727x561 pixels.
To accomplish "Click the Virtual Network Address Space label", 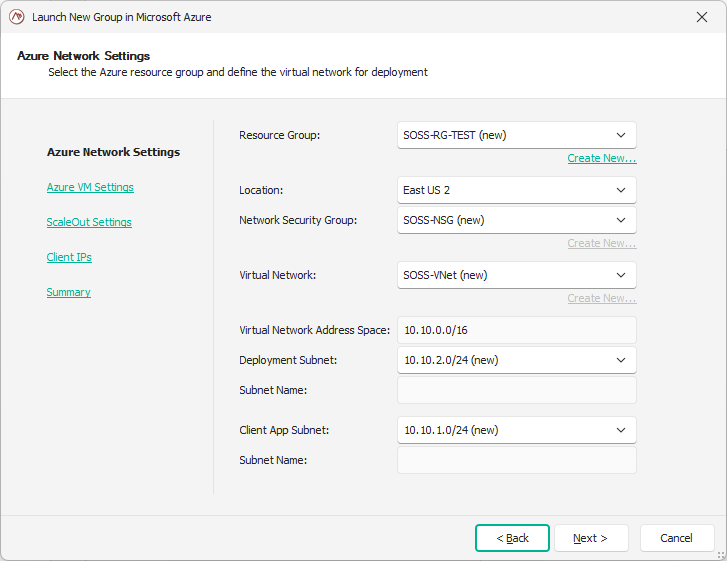I will (314, 330).
